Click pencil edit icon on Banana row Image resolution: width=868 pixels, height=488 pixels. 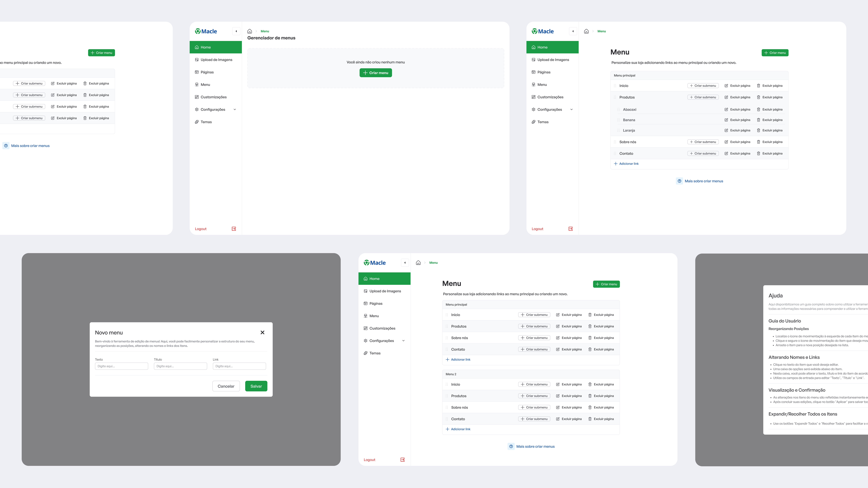pyautogui.click(x=726, y=120)
